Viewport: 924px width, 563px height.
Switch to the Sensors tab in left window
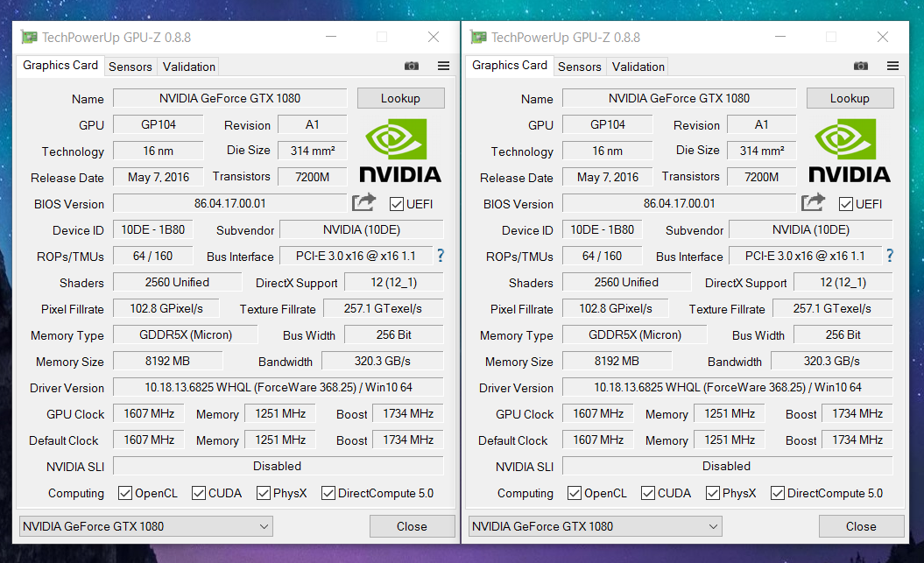pyautogui.click(x=130, y=67)
